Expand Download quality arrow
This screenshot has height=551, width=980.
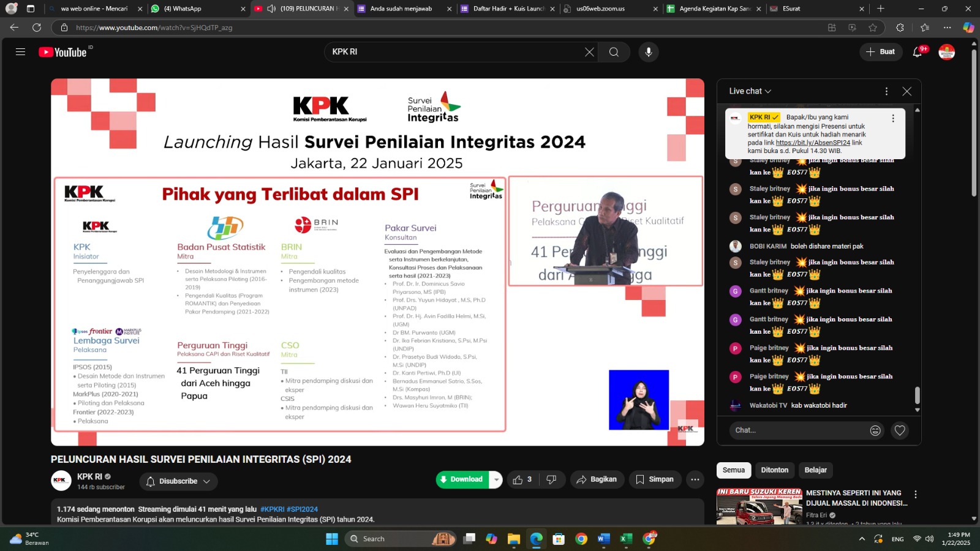point(496,479)
